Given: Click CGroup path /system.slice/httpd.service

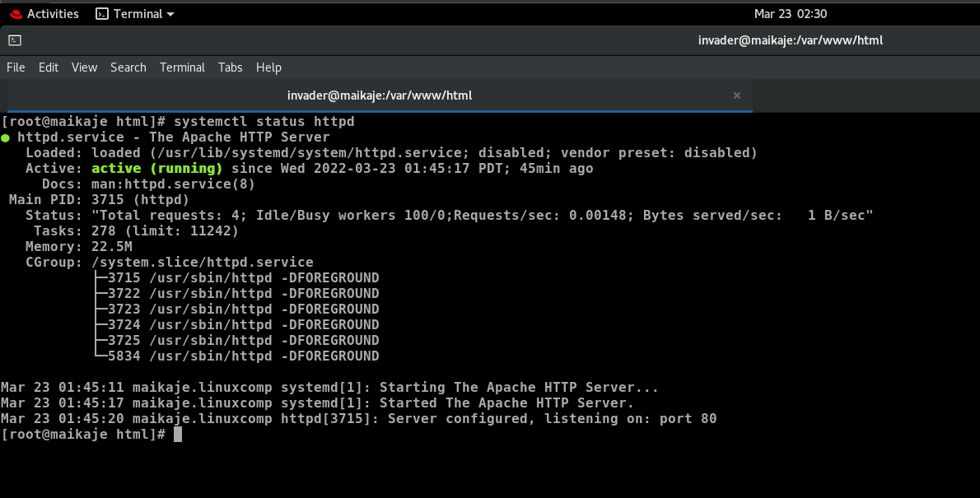Looking at the screenshot, I should pos(203,262).
